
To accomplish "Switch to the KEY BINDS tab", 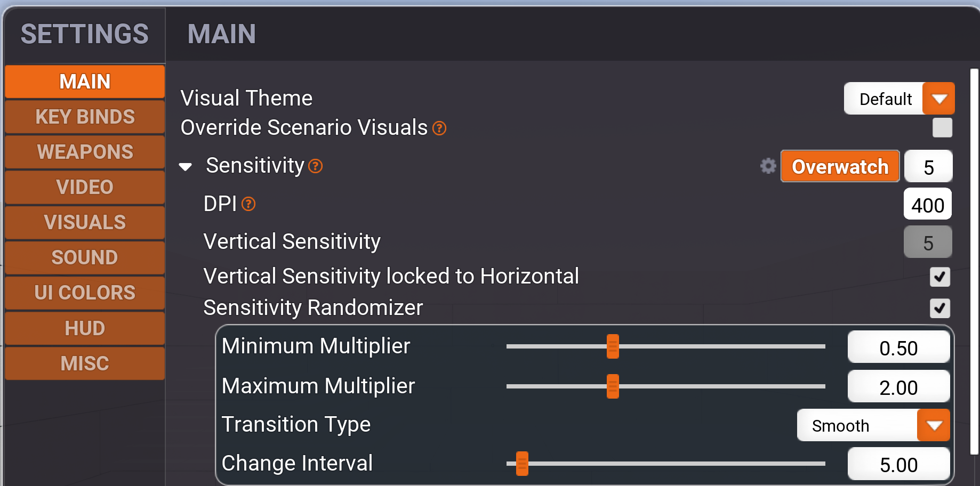I will [x=85, y=117].
